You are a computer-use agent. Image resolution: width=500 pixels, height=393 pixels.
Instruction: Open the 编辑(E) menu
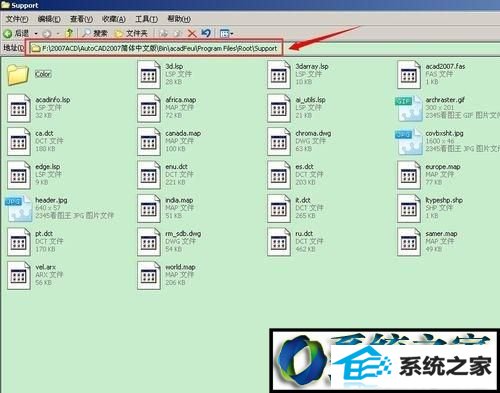point(49,19)
